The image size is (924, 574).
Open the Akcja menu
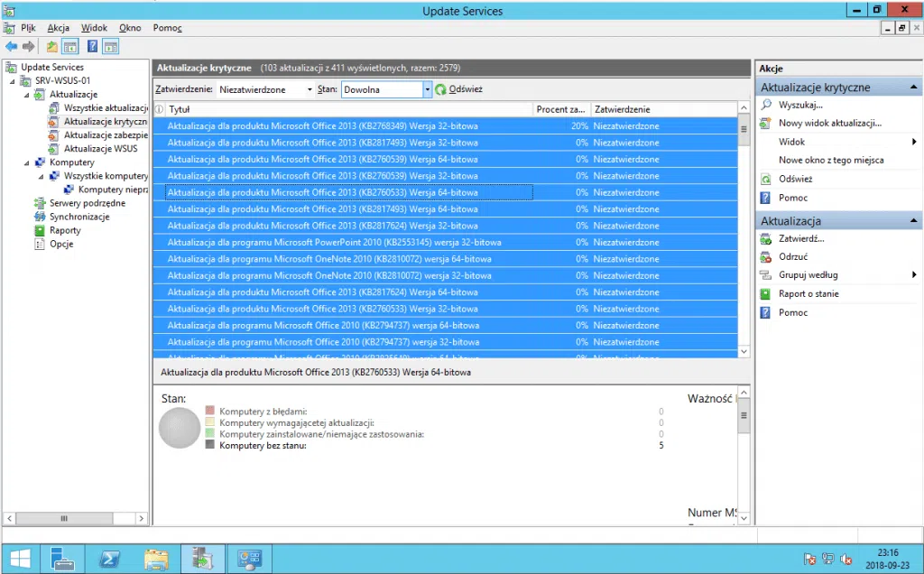[58, 28]
